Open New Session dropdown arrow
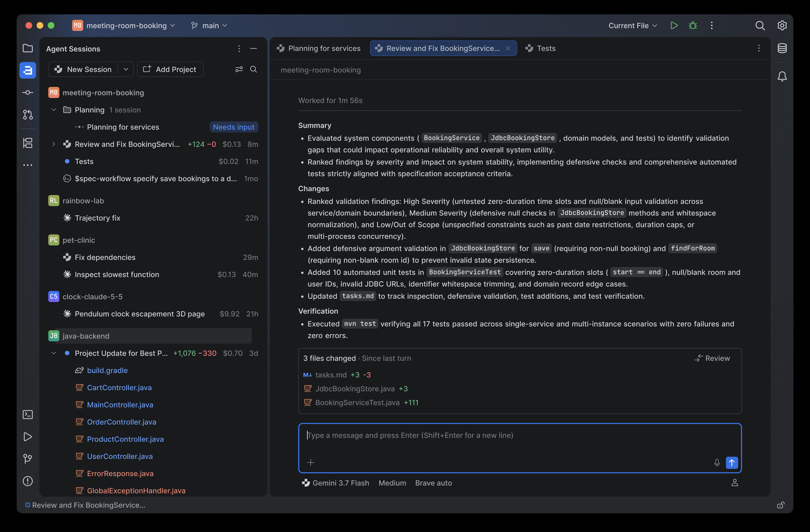Screen dimensions: 810x532 tap(126, 69)
